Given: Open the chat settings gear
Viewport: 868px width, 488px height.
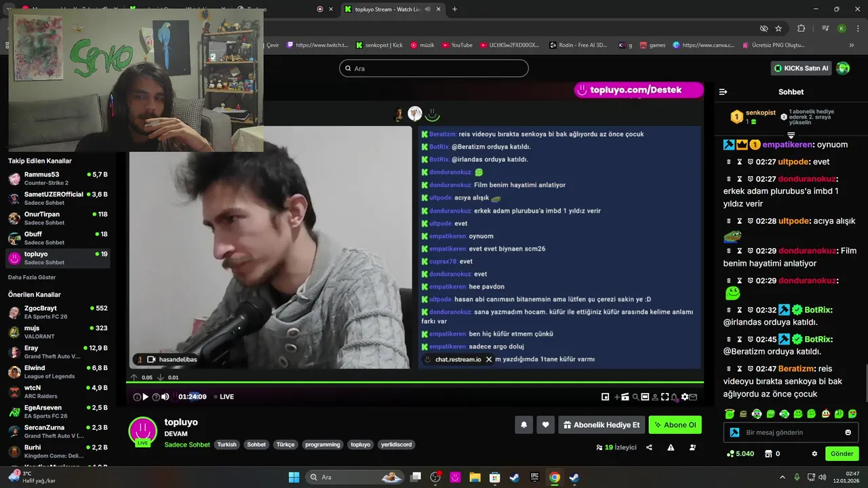Looking at the screenshot, I should coord(814,453).
